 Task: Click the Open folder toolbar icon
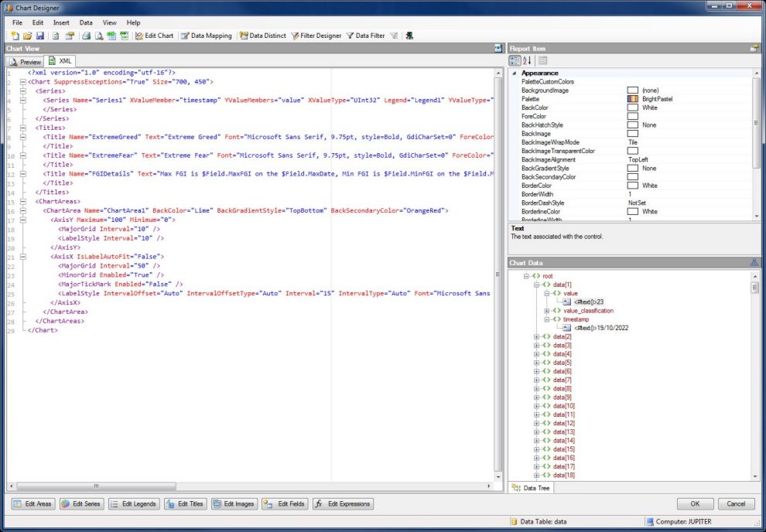[28, 36]
